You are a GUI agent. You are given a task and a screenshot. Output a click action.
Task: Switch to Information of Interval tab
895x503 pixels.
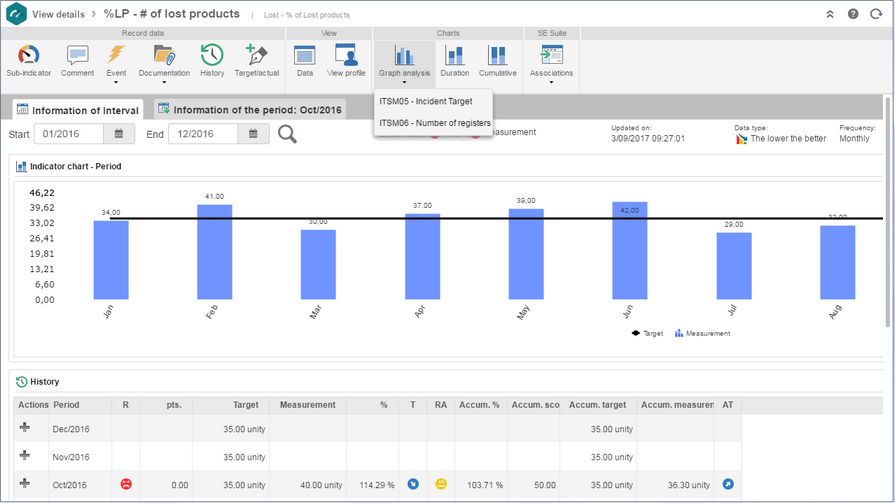[78, 110]
